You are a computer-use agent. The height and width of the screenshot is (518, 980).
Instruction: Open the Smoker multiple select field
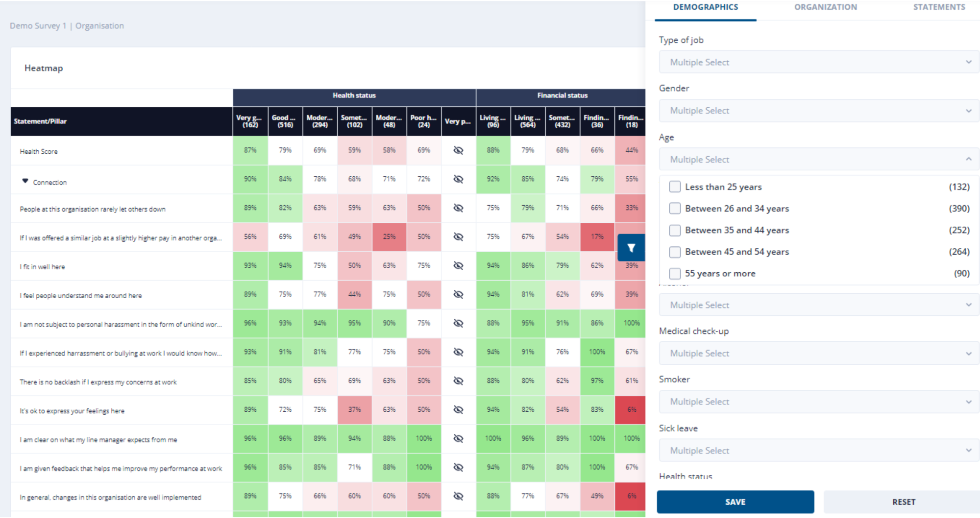pos(818,401)
